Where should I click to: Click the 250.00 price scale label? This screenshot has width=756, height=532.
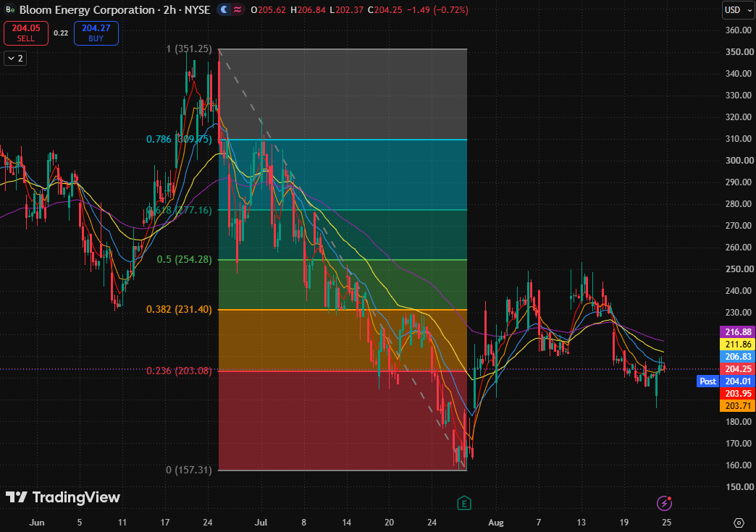[739, 269]
